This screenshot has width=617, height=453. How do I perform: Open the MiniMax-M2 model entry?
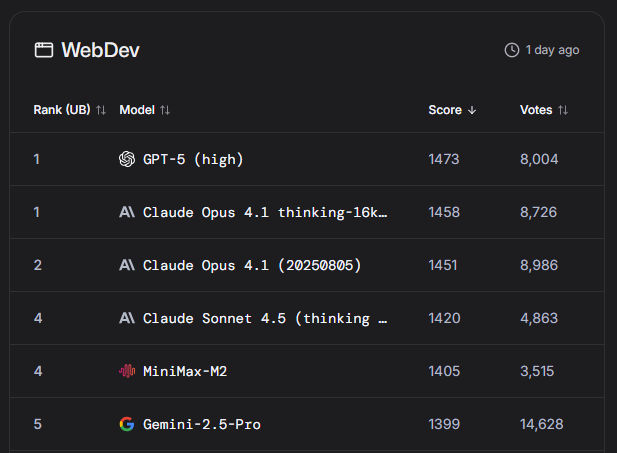[185, 371]
